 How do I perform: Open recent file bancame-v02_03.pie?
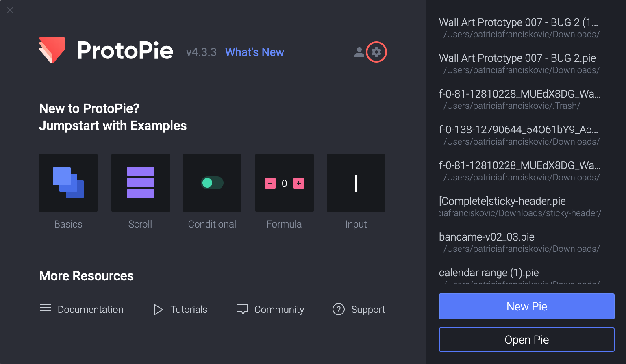487,237
